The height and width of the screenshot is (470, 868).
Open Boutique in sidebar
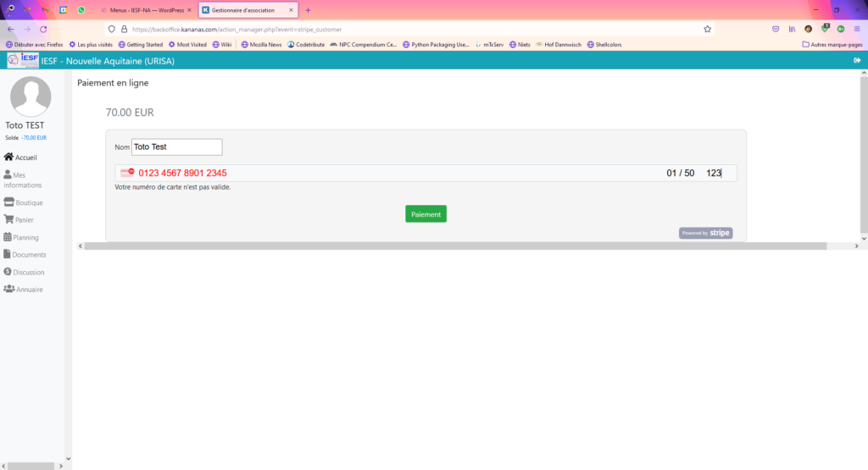click(23, 202)
